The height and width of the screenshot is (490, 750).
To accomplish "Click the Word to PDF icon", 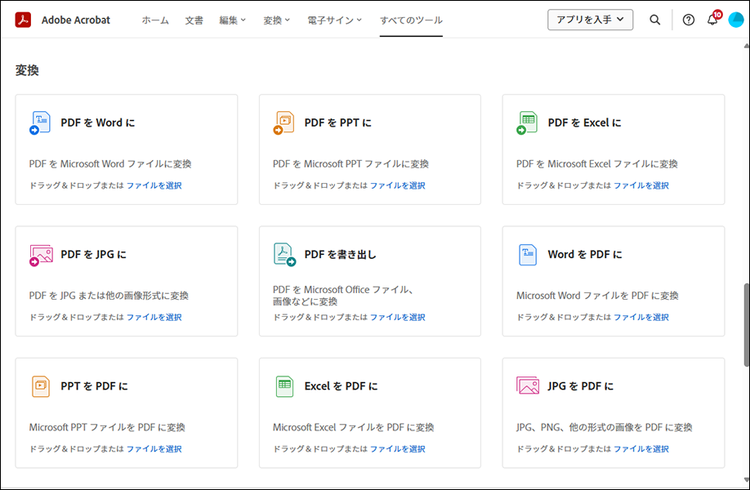I will coord(527,255).
